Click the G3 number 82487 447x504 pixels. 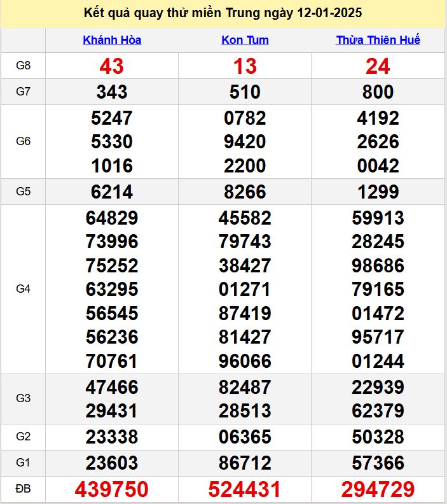[x=245, y=387]
